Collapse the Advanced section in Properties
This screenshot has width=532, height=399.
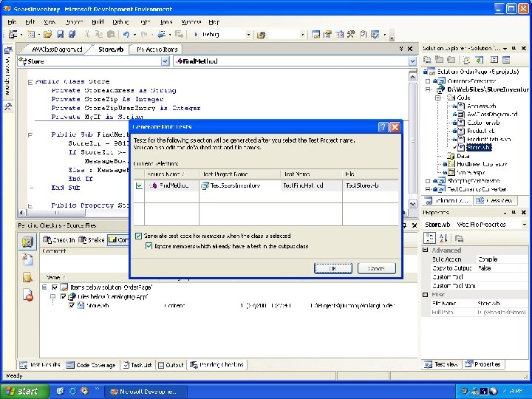click(x=426, y=250)
